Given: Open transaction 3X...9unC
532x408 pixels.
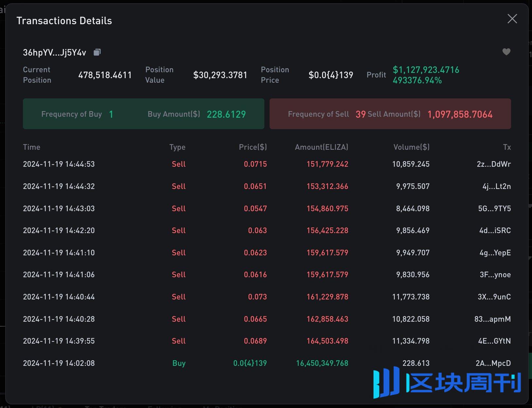Looking at the screenshot, I should pyautogui.click(x=494, y=297).
